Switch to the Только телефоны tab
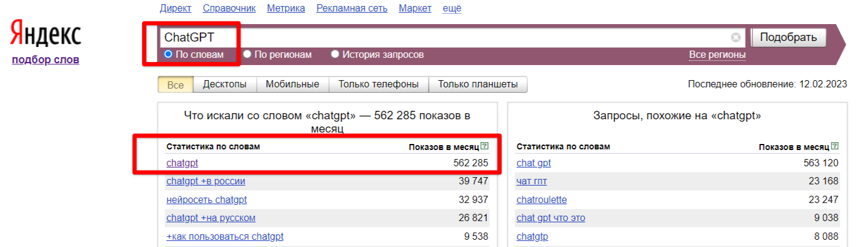The width and height of the screenshot is (868, 247). [379, 84]
